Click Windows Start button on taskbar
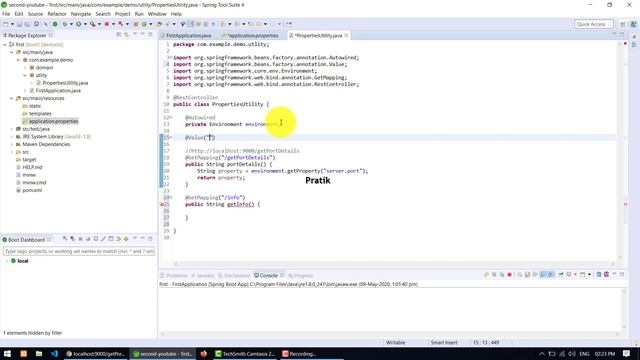 7,354
